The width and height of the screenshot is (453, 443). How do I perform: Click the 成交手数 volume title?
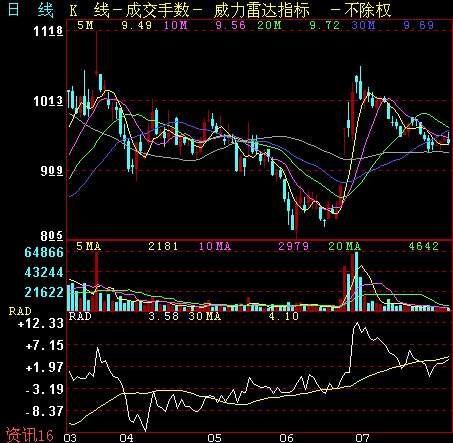(x=157, y=10)
